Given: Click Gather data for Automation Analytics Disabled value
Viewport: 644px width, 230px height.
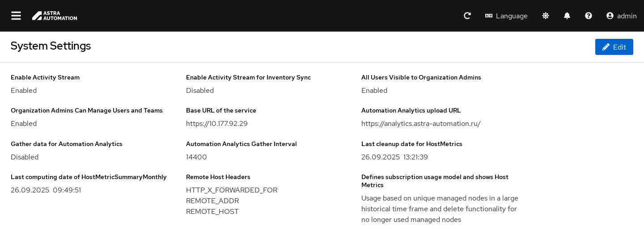Looking at the screenshot, I should pyautogui.click(x=25, y=157).
